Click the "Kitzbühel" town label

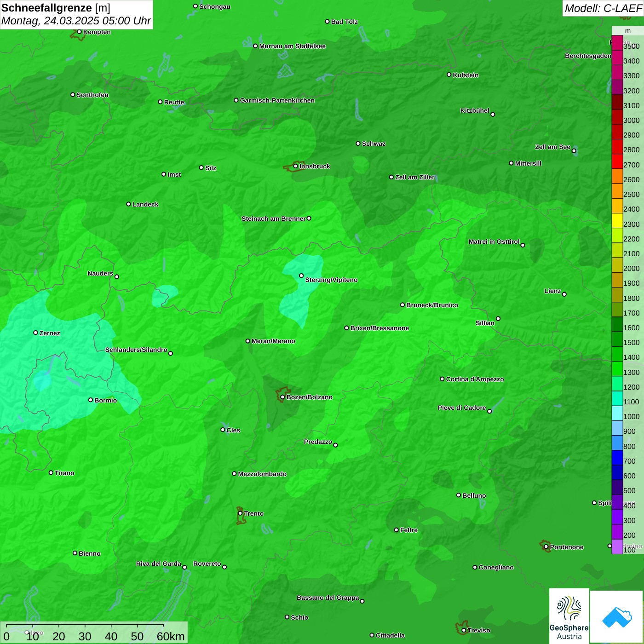pyautogui.click(x=475, y=110)
